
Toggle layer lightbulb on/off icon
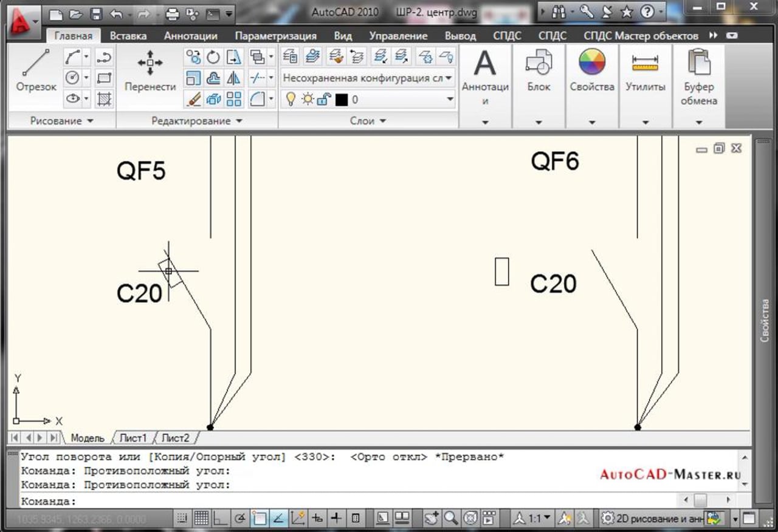(x=291, y=100)
